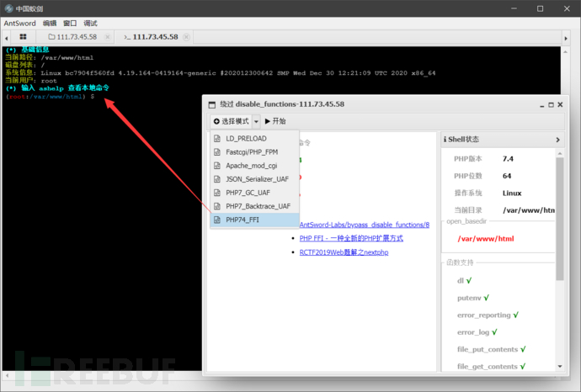Viewport: 581px width, 392px height.
Task: Open the 窗口 menu
Action: pyautogui.click(x=70, y=24)
